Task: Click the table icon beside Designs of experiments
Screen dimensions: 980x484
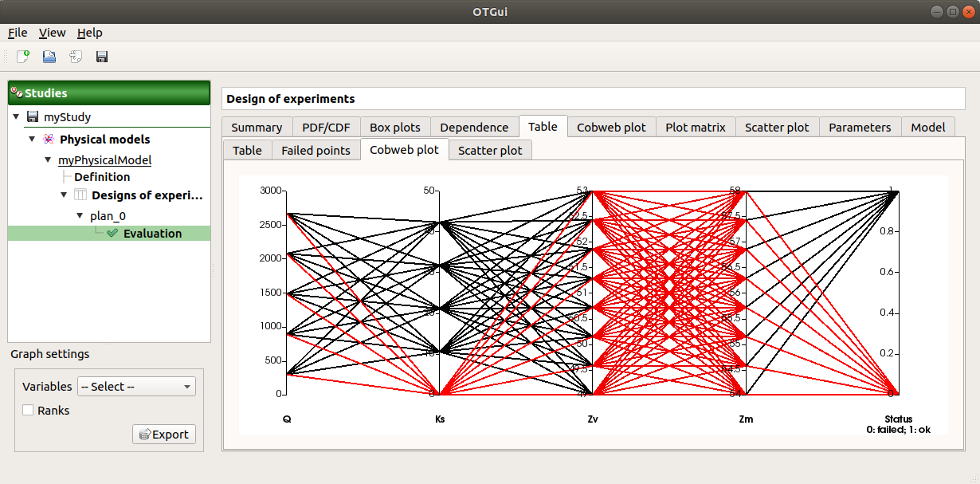Action: 80,195
